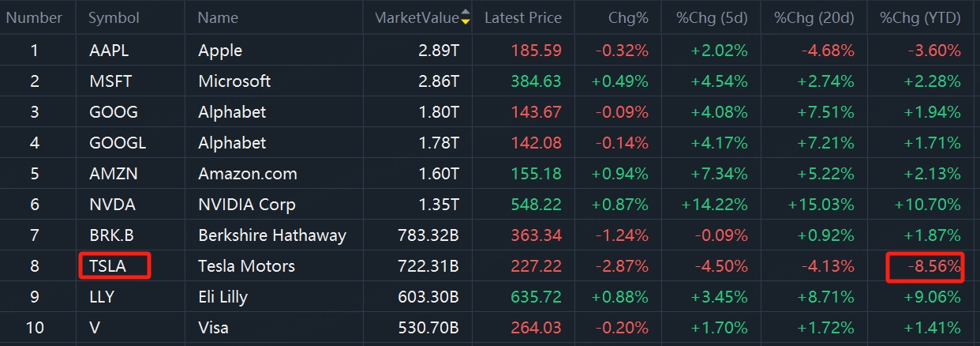Sort by %Chg (5d) column header

pos(712,17)
